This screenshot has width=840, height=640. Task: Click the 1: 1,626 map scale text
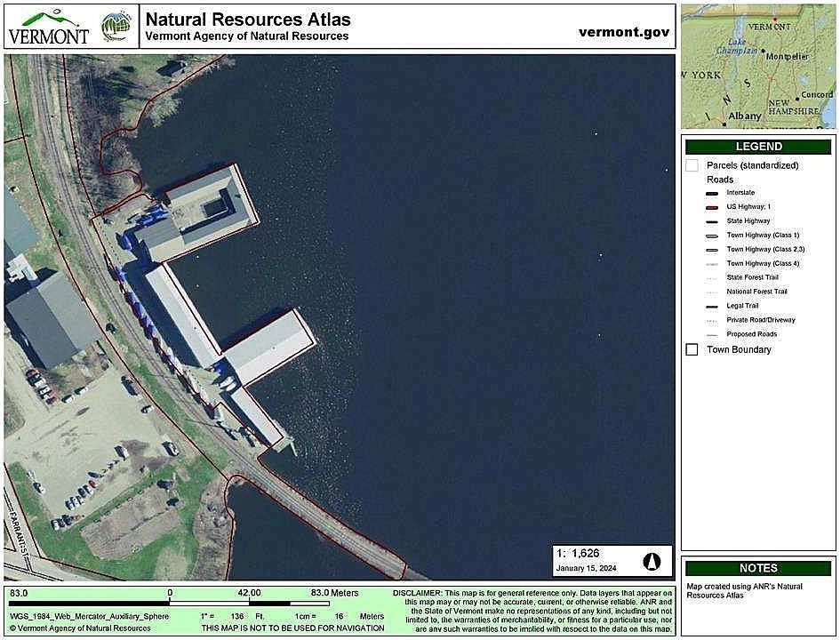(578, 553)
